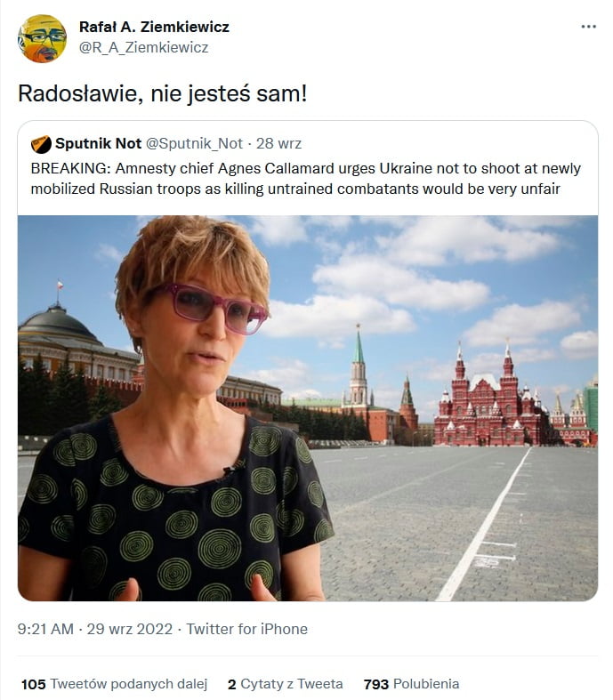Open the Twitter for iPhone source link

coord(247,629)
